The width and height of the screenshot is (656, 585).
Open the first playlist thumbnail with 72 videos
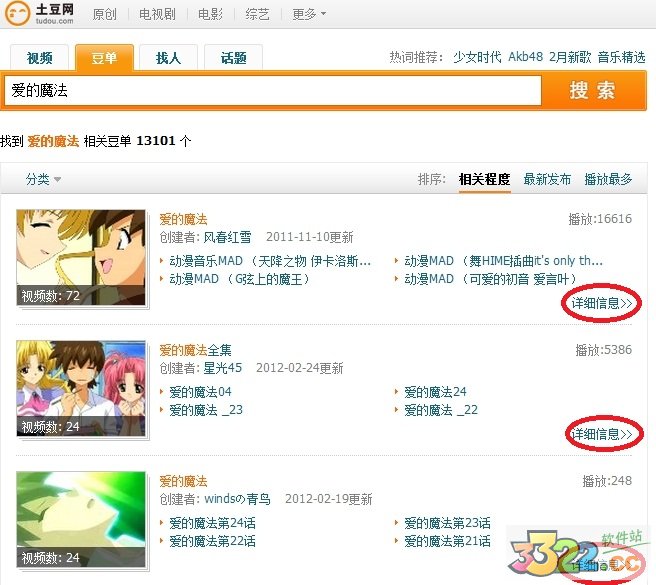pos(81,257)
